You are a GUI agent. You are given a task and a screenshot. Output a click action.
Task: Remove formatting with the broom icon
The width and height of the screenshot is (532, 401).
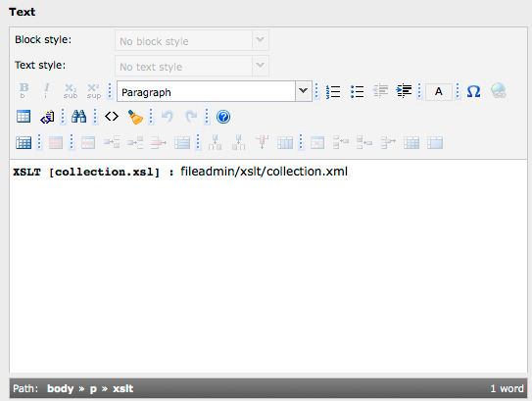pyautogui.click(x=135, y=117)
